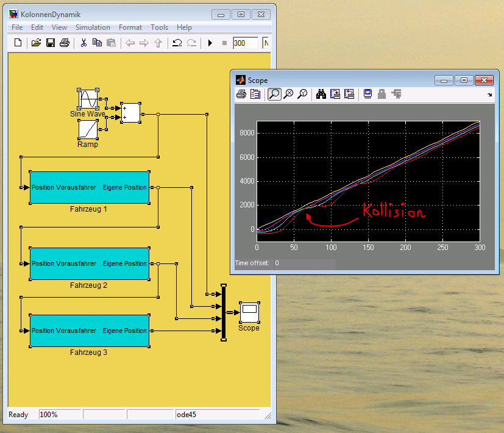This screenshot has height=433, width=504.
Task: Toggle the Zoom tool in Scope toolbar
Action: [x=274, y=94]
